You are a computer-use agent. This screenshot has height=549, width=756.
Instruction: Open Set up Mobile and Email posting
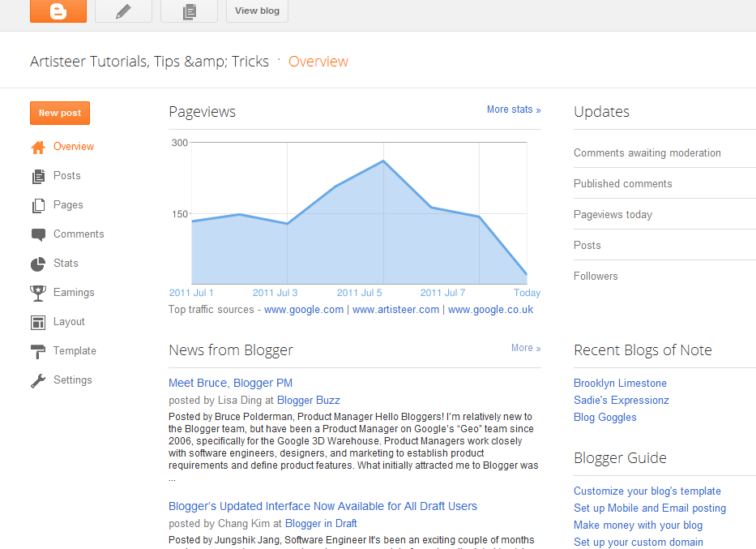pos(649,508)
